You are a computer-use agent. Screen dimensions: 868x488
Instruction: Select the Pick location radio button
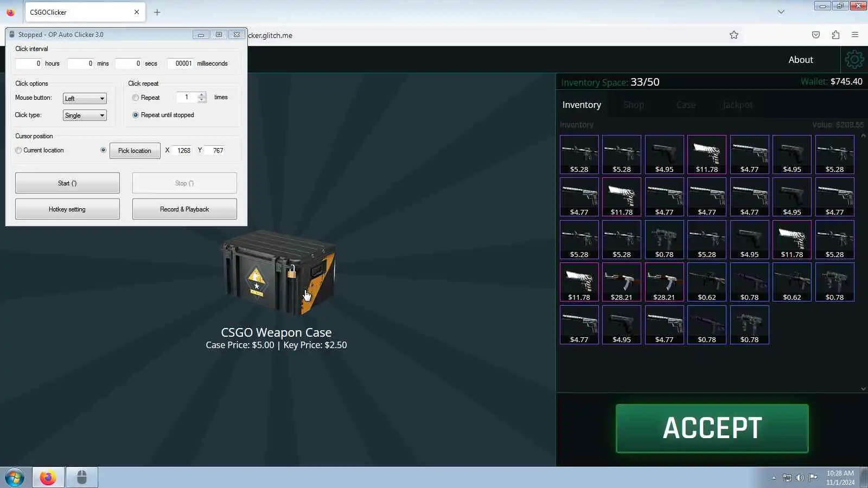click(103, 150)
